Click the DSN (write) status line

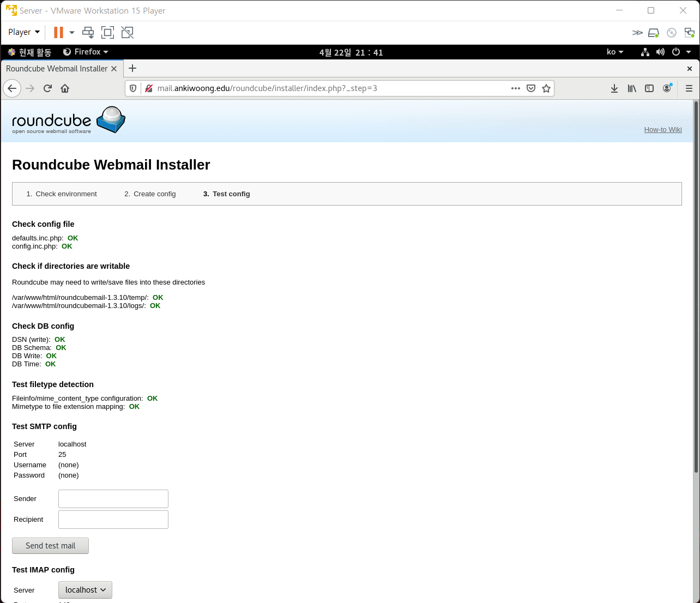(39, 340)
